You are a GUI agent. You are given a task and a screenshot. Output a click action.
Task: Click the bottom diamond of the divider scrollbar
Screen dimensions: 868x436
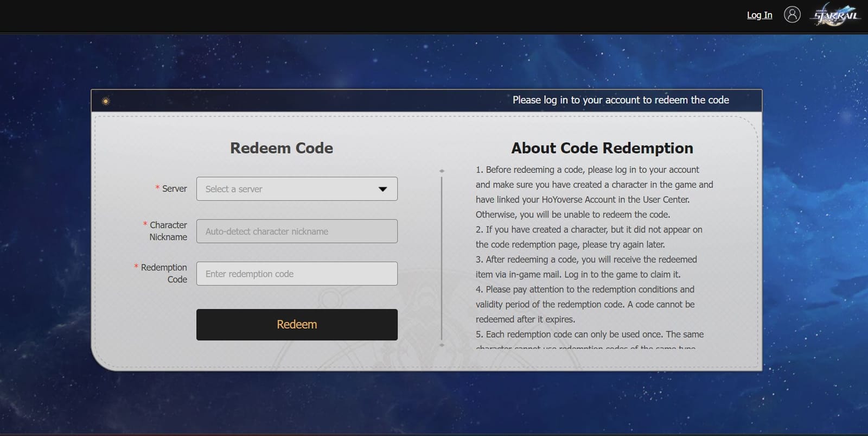click(442, 345)
